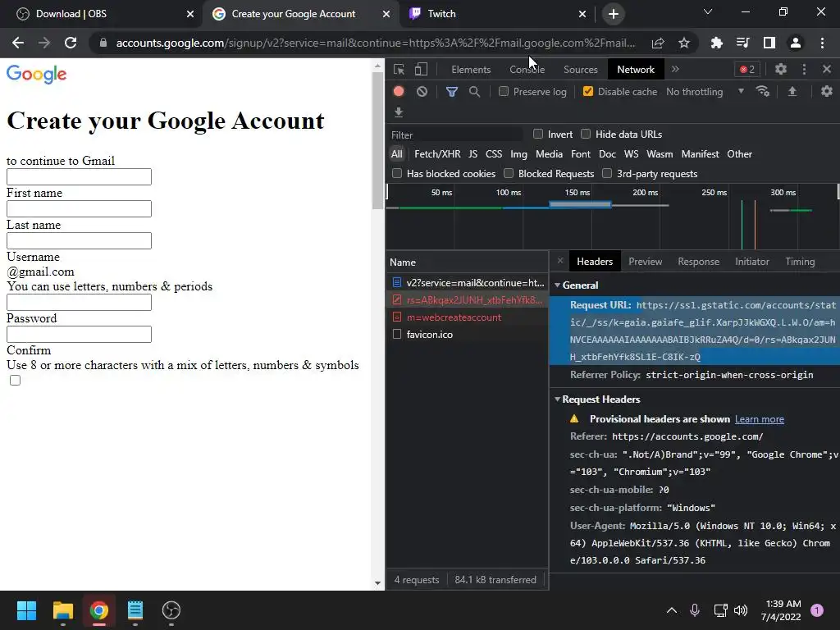Toggle the device toolbar icon

[x=421, y=69]
